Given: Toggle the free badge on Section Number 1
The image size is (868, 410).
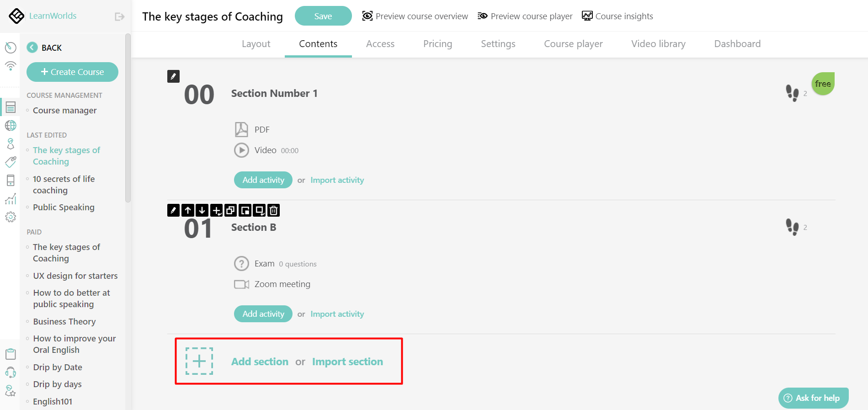Looking at the screenshot, I should (822, 84).
